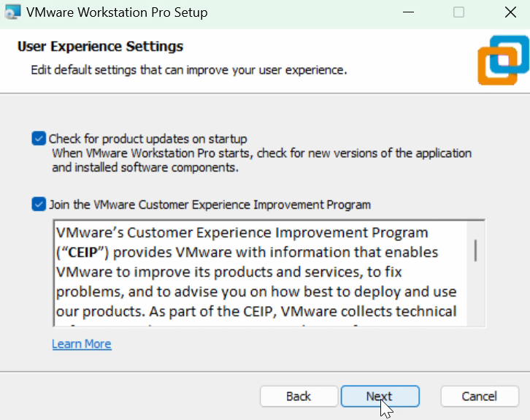Click the VMware Workstation Pro Setup title text
The width and height of the screenshot is (530, 420).
click(117, 12)
